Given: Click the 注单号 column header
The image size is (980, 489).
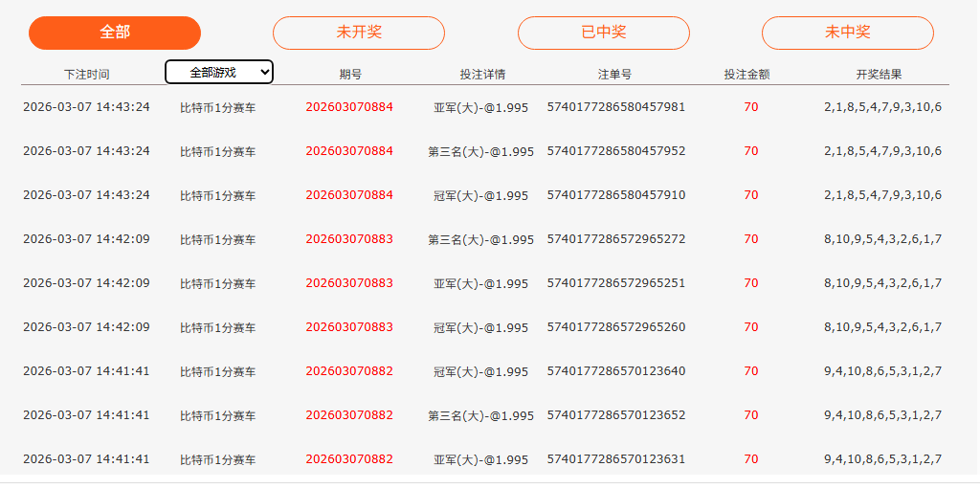Looking at the screenshot, I should pyautogui.click(x=614, y=74).
